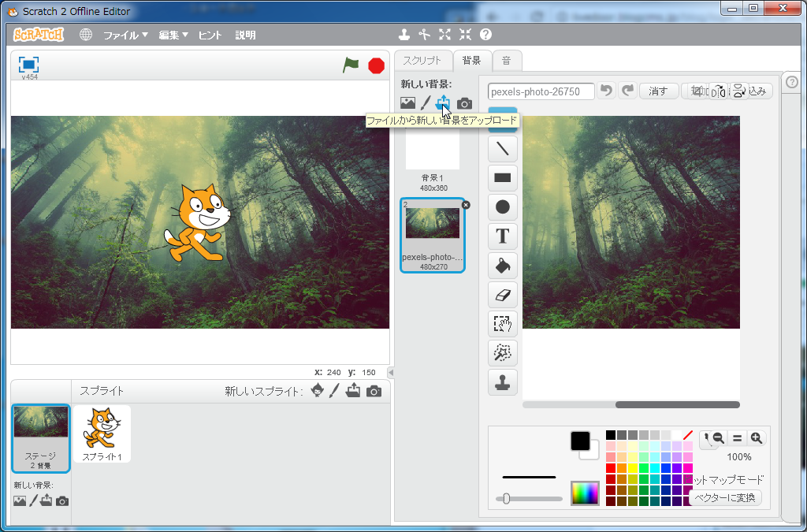807x532 pixels.
Task: Take stage backdrop photo under ステージ
Action: pyautogui.click(x=62, y=501)
